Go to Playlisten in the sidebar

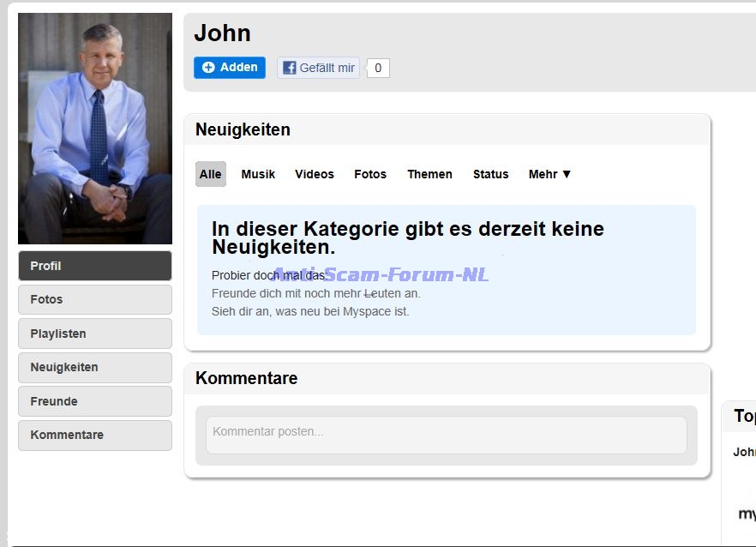click(x=95, y=334)
